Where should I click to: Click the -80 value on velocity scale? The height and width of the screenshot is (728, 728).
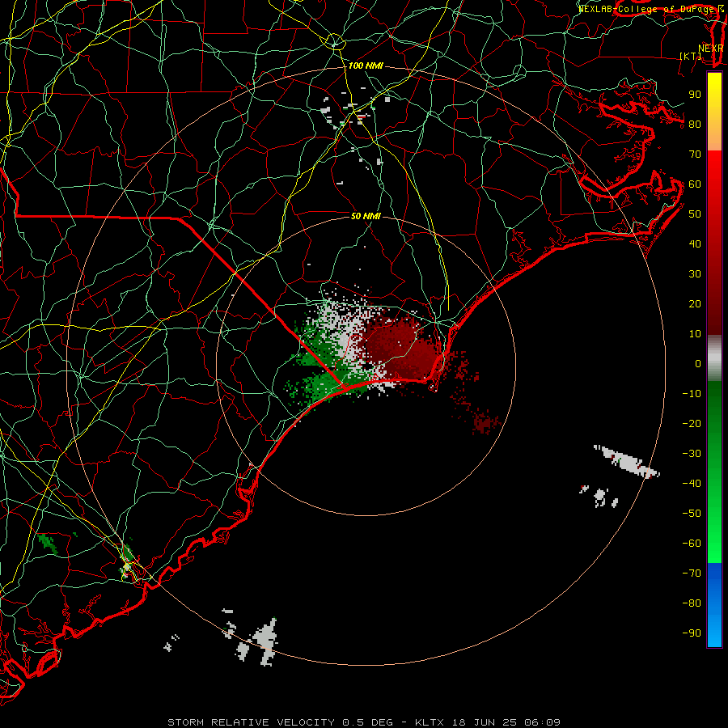click(x=692, y=603)
